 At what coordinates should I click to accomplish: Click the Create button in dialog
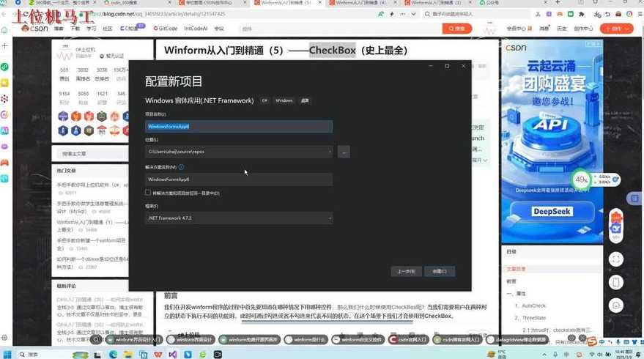point(440,272)
